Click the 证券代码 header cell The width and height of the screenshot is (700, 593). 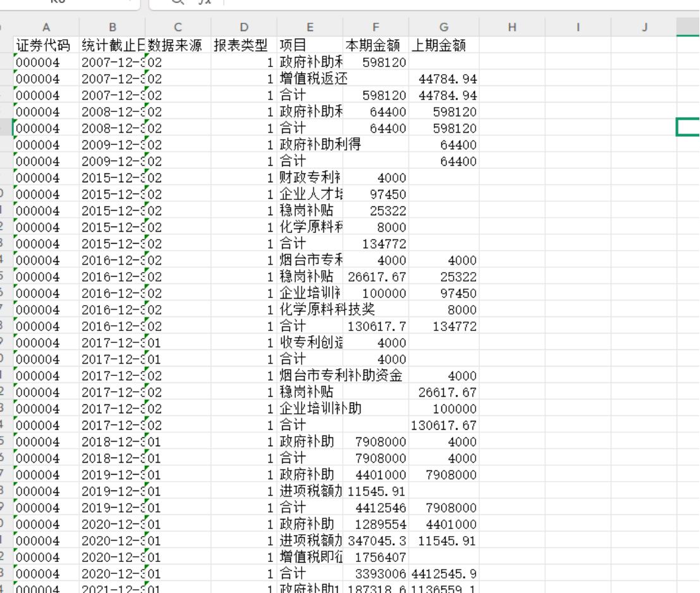click(x=46, y=45)
